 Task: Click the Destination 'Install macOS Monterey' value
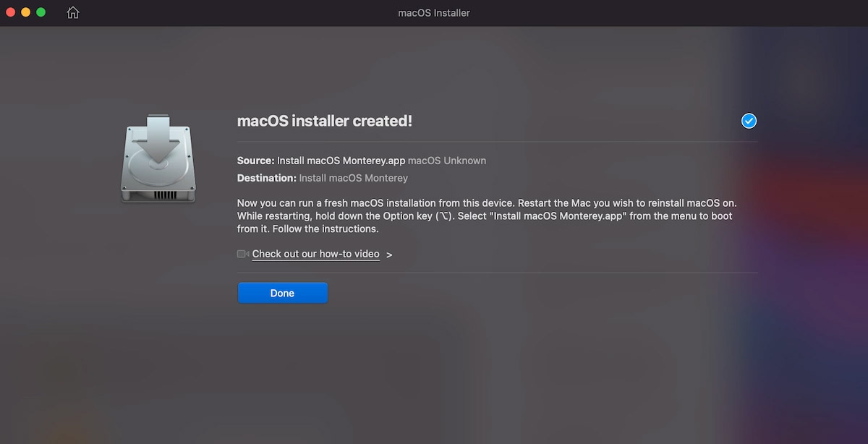point(354,178)
